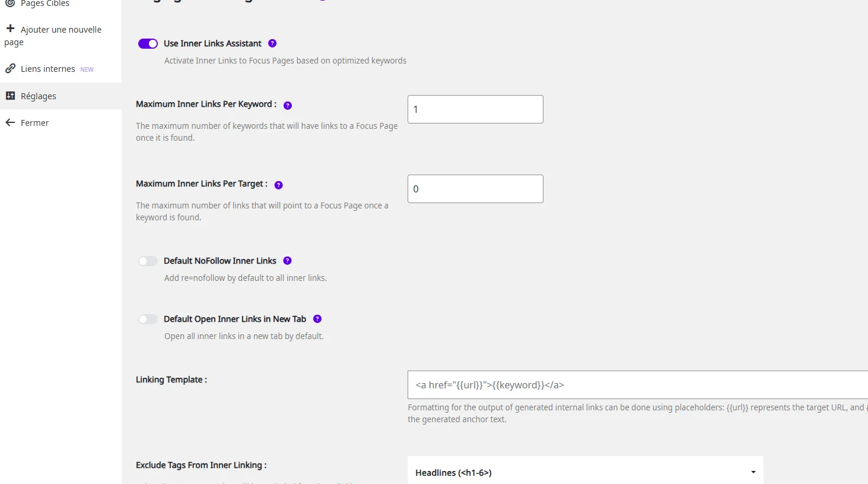Click 'Add re=nofollow by default' description

(x=246, y=278)
